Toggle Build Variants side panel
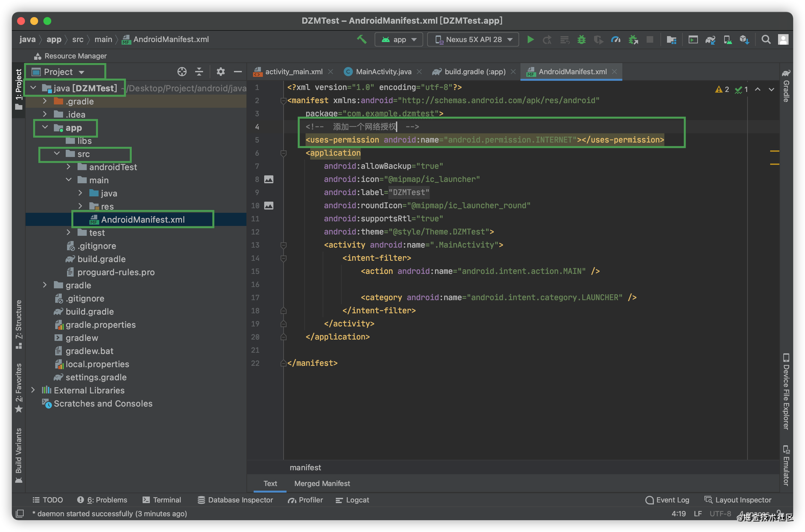 tap(19, 455)
